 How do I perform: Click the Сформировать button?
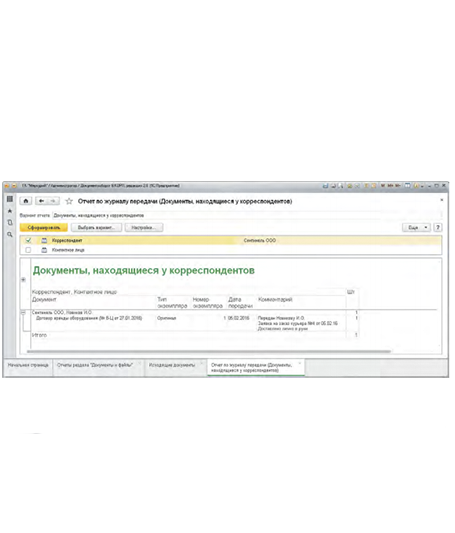pyautogui.click(x=44, y=227)
